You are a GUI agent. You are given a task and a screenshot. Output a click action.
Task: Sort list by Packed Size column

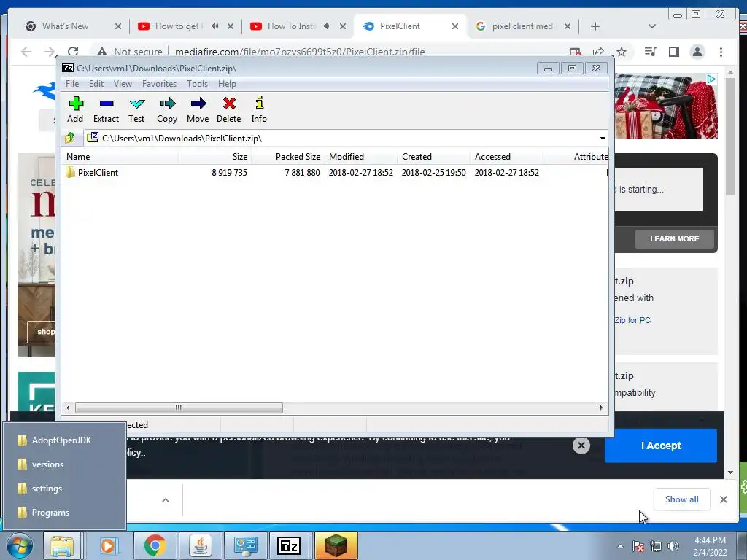pos(287,157)
